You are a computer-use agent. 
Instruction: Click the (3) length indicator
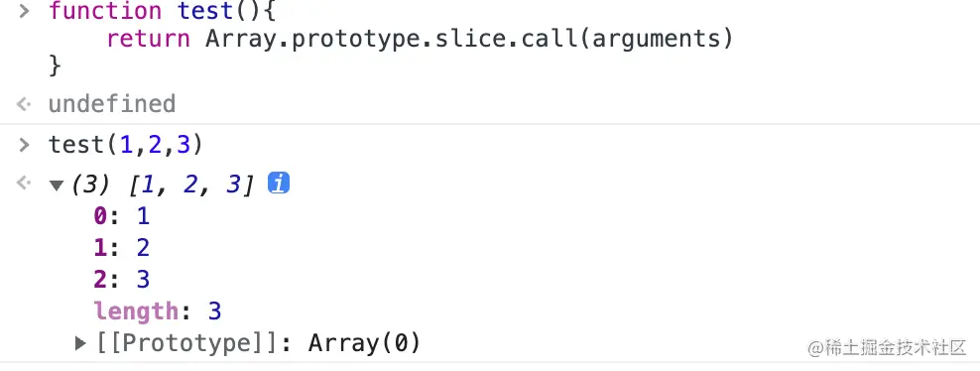click(91, 185)
